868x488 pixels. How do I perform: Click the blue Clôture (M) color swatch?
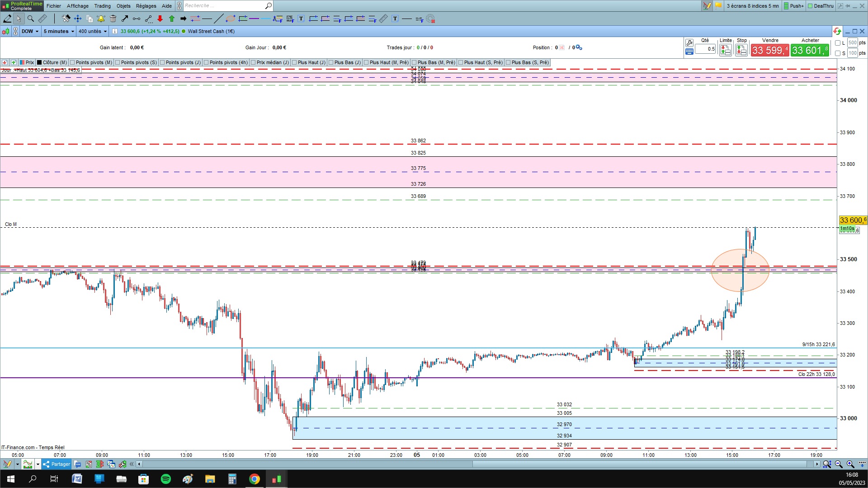pyautogui.click(x=39, y=62)
